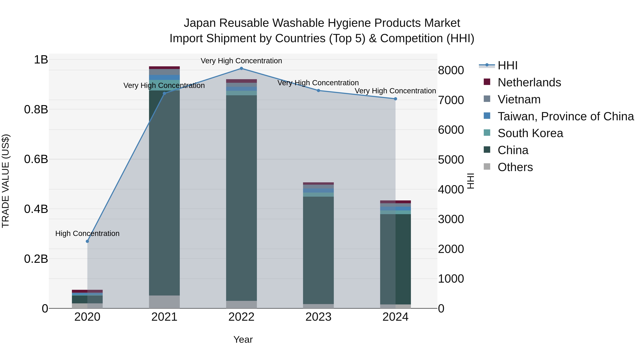Click the '1B' left axis tick

pyautogui.click(x=41, y=60)
